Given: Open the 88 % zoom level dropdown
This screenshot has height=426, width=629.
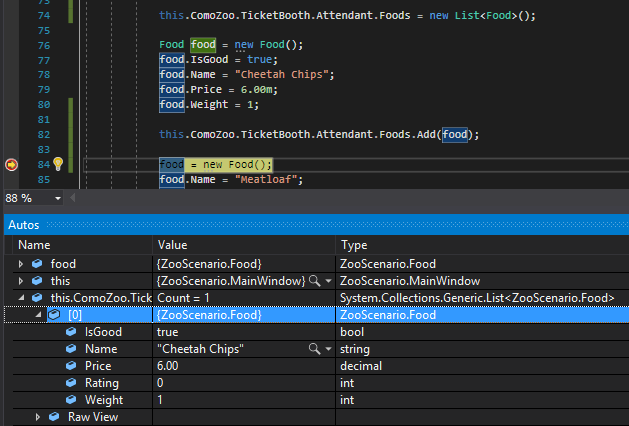Looking at the screenshot, I should tap(56, 198).
